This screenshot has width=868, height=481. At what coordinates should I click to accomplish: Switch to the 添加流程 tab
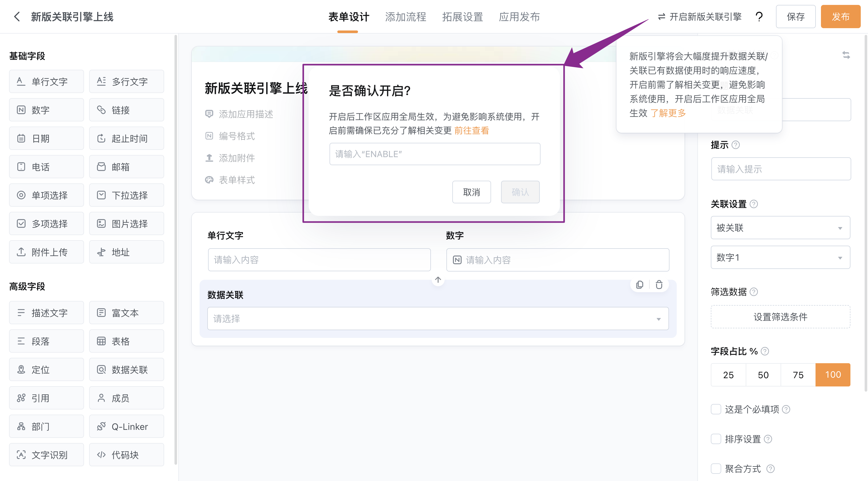point(406,17)
